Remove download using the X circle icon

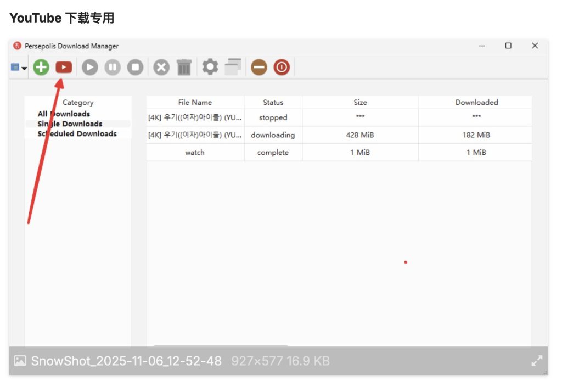click(161, 68)
